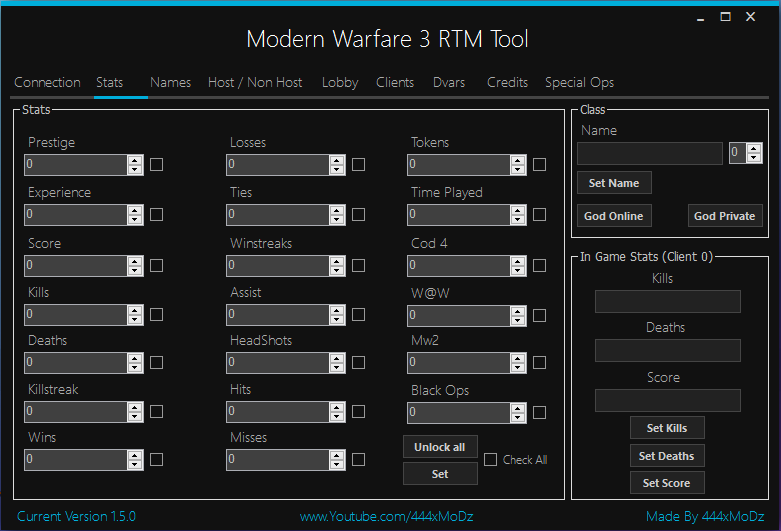This screenshot has width=781, height=531.
Task: Focus the In Game Stats Kills field
Action: 667,301
